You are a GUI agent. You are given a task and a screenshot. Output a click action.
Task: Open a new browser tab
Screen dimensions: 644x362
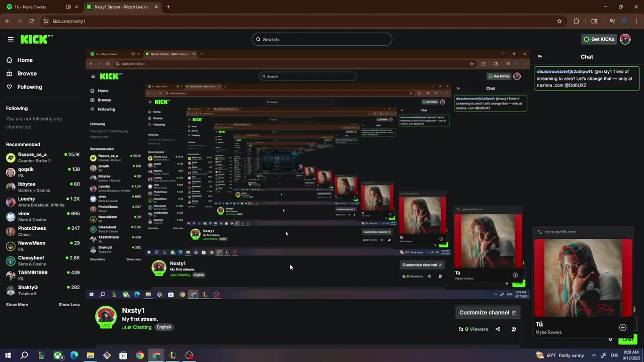click(168, 7)
